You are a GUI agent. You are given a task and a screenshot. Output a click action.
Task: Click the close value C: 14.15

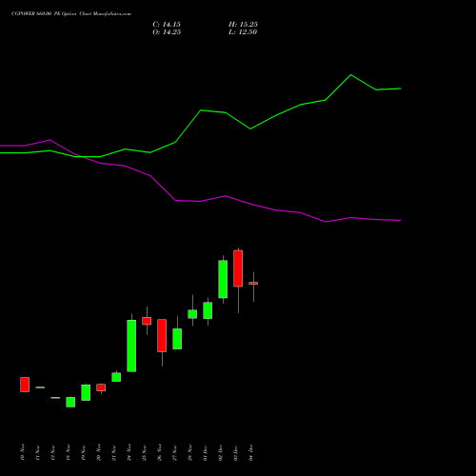click(167, 25)
